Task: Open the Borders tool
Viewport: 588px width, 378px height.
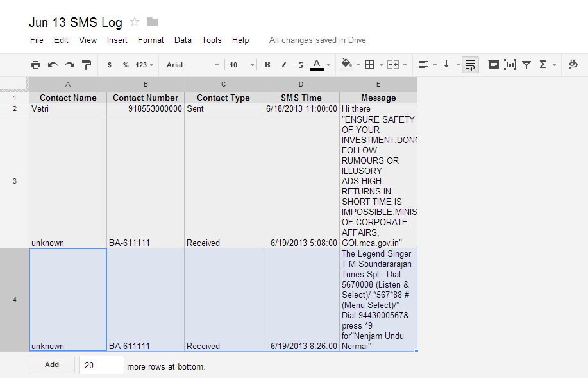Action: (370, 65)
